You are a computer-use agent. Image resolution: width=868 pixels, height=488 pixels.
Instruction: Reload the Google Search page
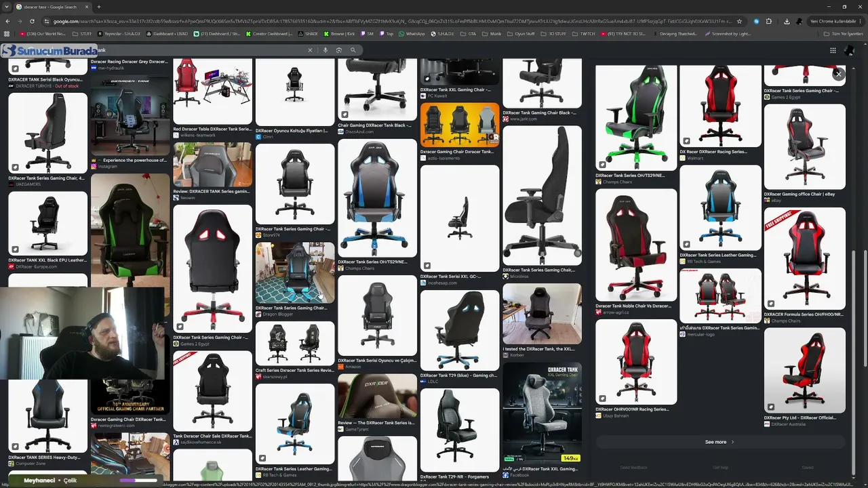coord(32,21)
